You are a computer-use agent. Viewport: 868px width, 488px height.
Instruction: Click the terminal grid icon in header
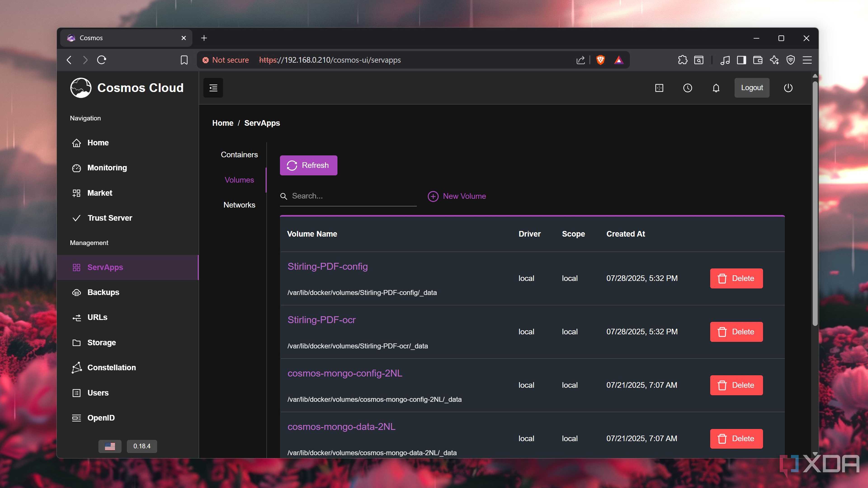tap(659, 88)
